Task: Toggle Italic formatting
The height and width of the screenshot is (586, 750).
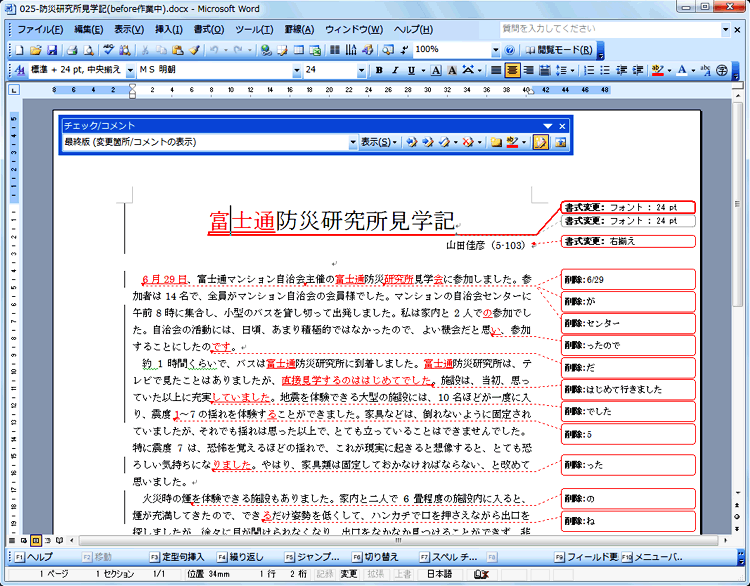Action: pyautogui.click(x=395, y=71)
